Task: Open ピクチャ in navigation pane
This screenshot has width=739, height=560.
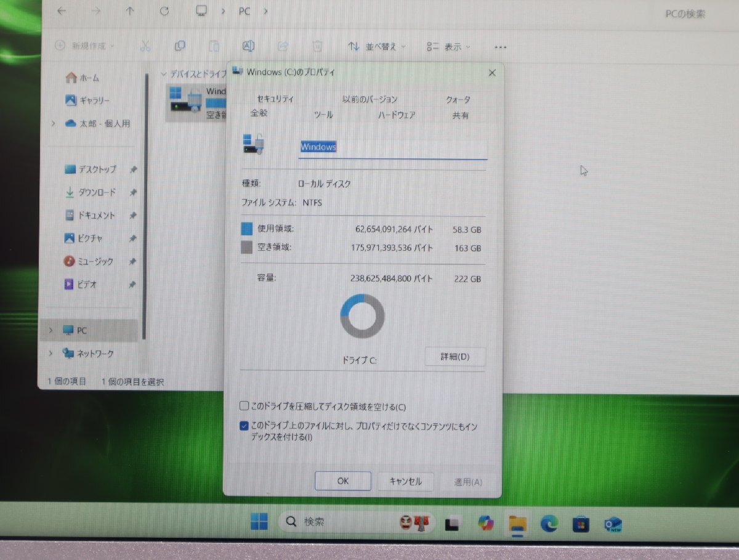Action: (83, 238)
